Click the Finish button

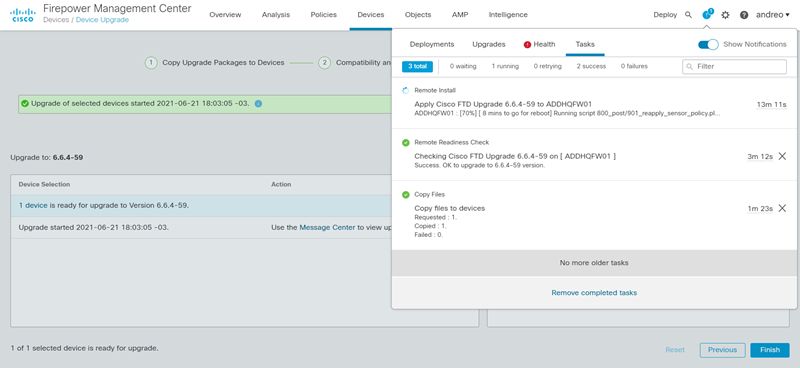pyautogui.click(x=770, y=350)
